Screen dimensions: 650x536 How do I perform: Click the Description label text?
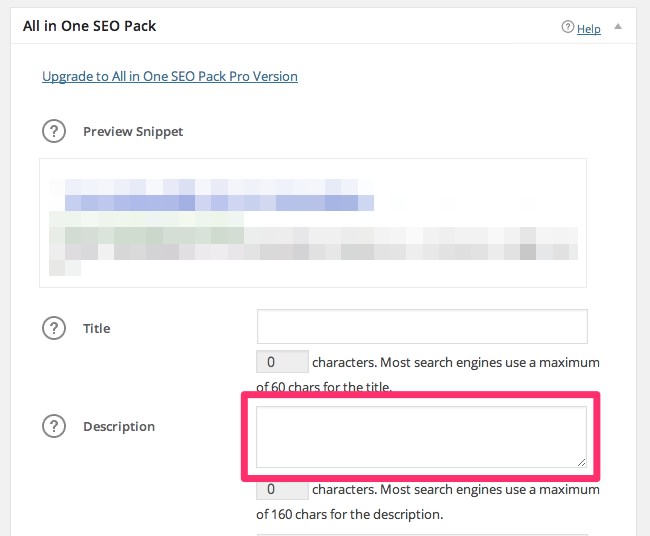point(119,427)
